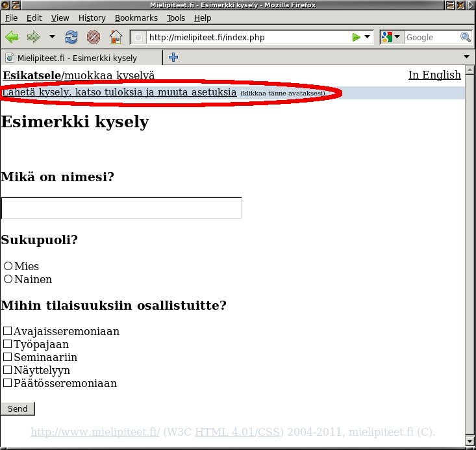This screenshot has height=450, width=476.
Task: Open the History menu
Action: point(92,18)
